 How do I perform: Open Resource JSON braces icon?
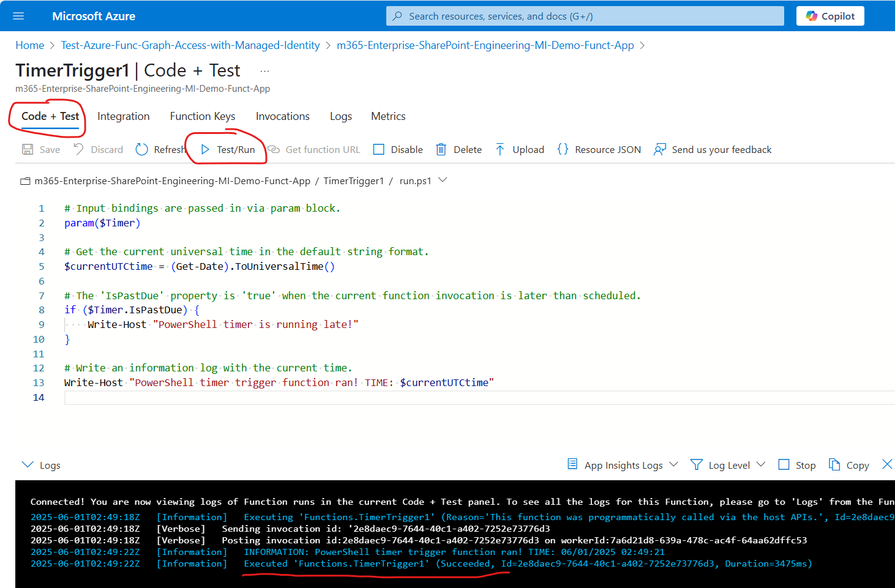click(x=563, y=149)
